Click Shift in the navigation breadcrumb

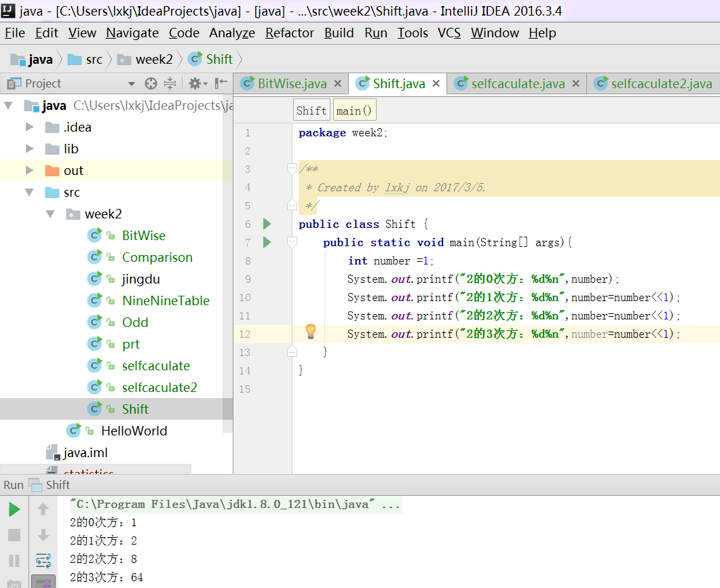[211, 59]
